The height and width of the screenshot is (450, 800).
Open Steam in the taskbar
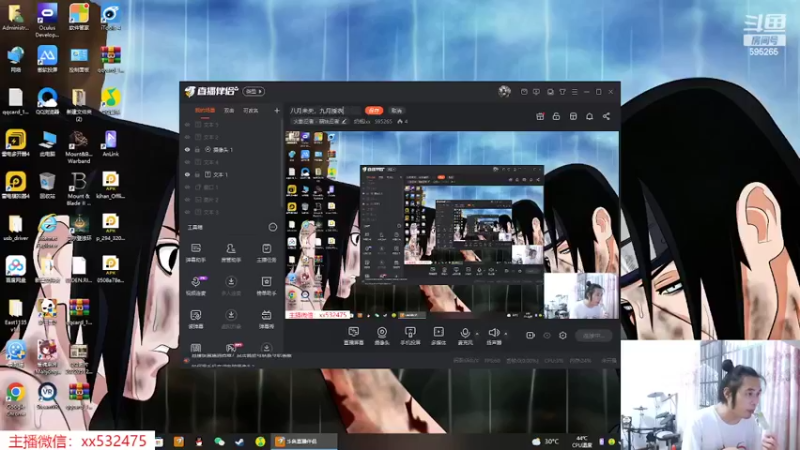[239, 442]
